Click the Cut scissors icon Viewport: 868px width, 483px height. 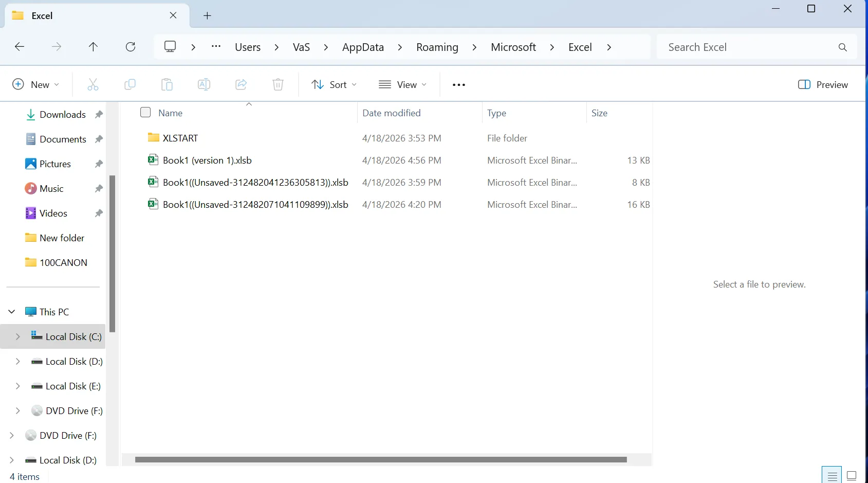(93, 84)
